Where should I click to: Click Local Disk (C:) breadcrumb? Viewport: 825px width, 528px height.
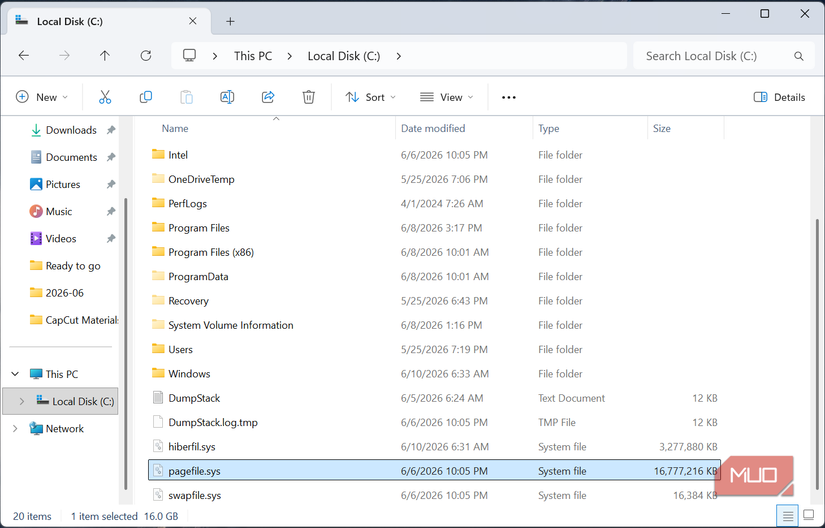344,56
